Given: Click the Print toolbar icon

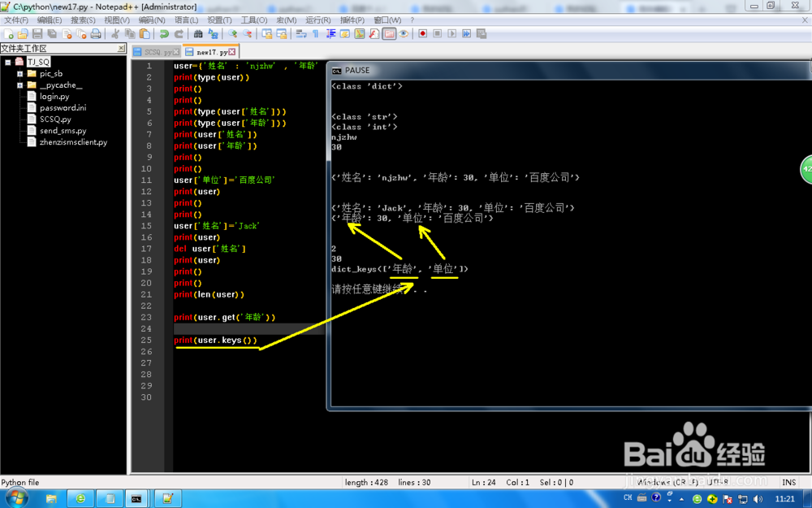Looking at the screenshot, I should pyautogui.click(x=96, y=34).
